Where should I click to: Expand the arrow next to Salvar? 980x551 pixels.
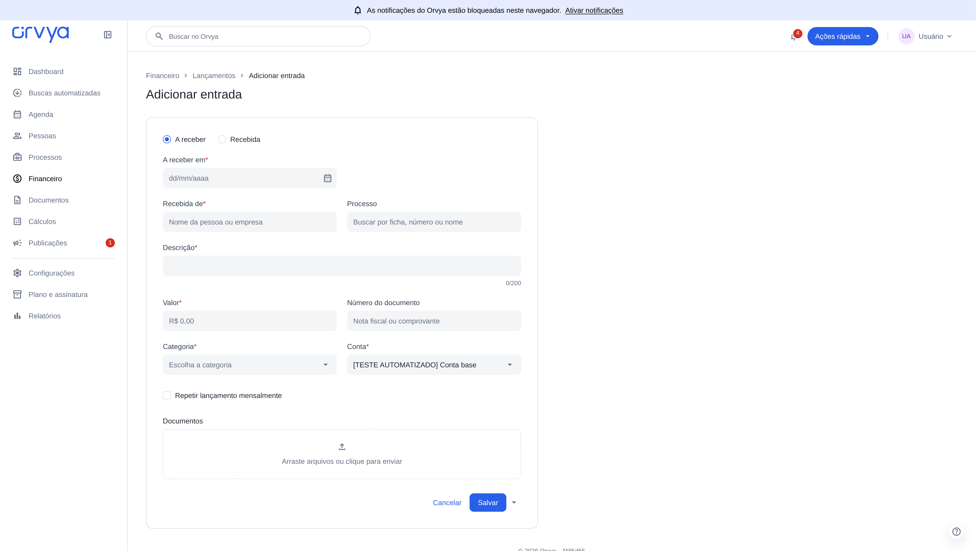[514, 502]
